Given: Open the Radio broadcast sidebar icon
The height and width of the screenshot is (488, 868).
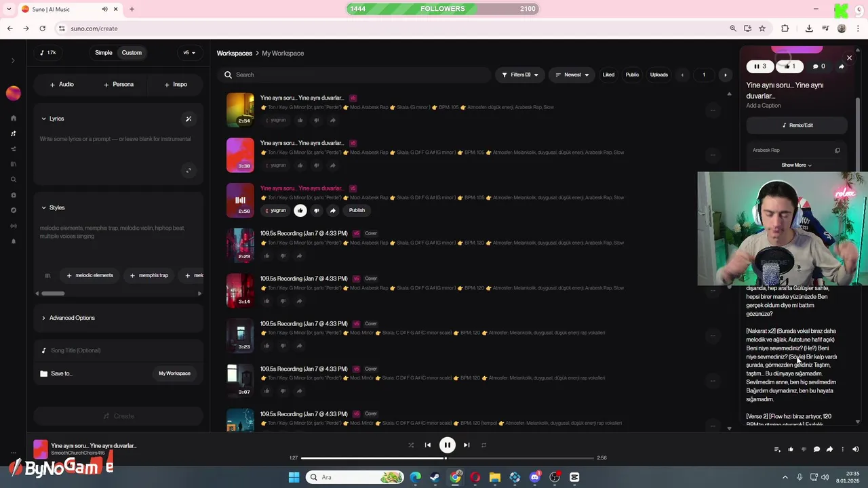Looking at the screenshot, I should [13, 226].
